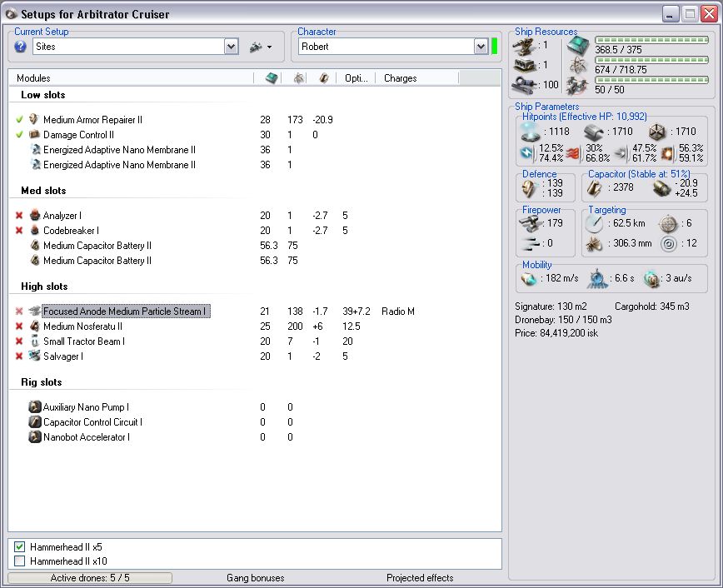Click the CPU usage bar 368.5 / 375
The image size is (723, 588).
pyautogui.click(x=651, y=40)
